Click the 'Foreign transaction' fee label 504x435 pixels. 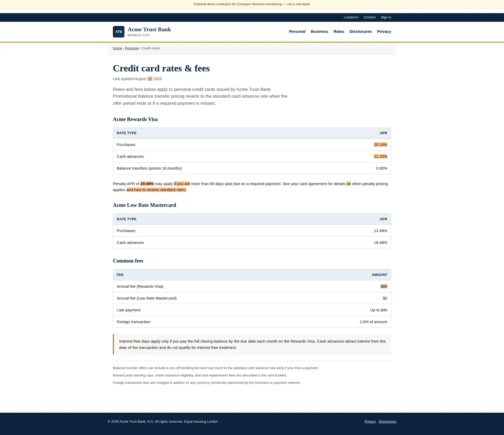coord(133,322)
